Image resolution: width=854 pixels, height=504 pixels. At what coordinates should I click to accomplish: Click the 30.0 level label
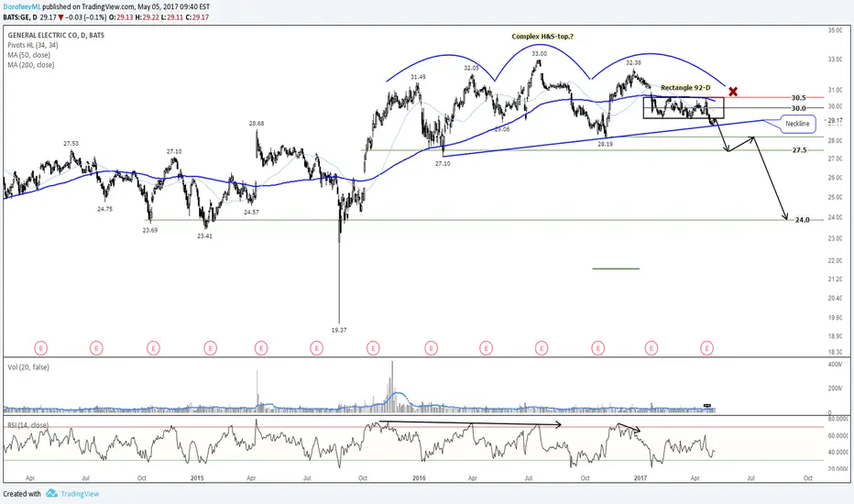[x=798, y=108]
